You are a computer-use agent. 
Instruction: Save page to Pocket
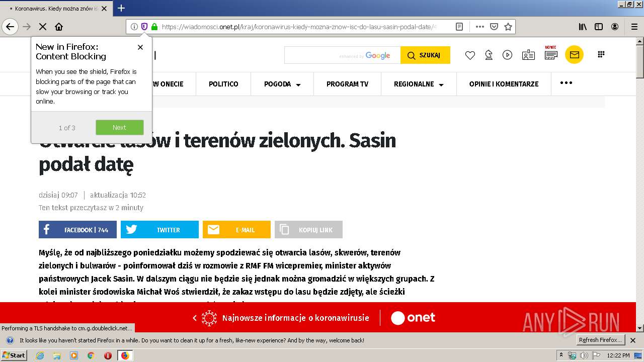coord(494,27)
